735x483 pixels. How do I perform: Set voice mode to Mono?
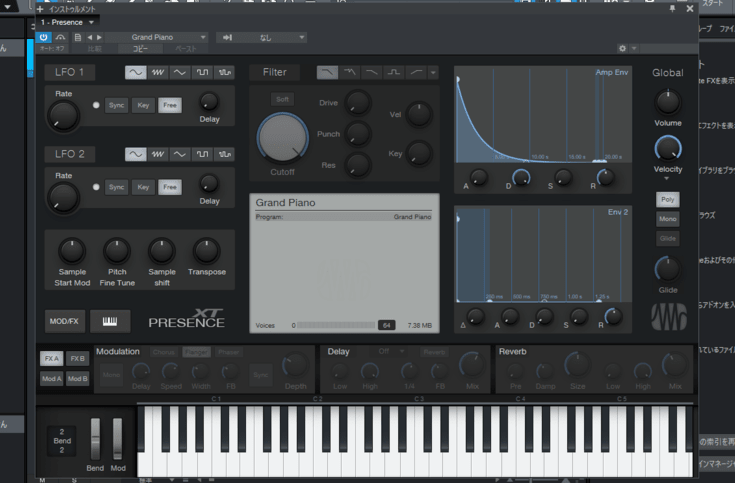pos(668,219)
